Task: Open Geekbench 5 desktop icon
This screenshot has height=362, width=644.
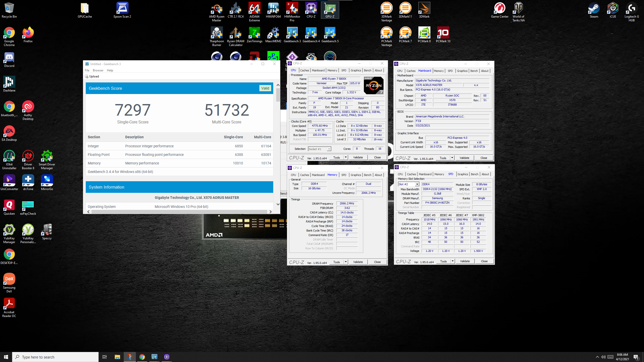Action: [330, 35]
